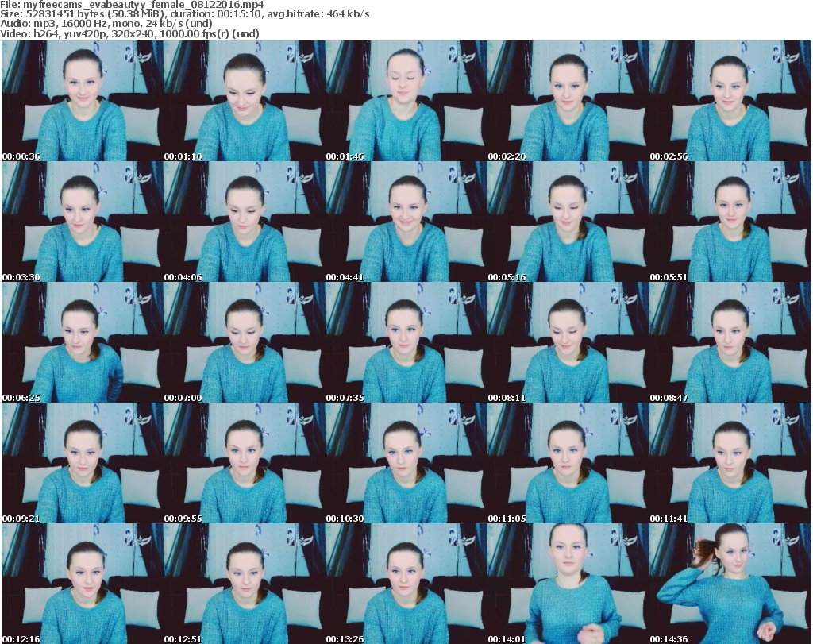The image size is (813, 644).
Task: Select the thumbnail frame at 00:03:30
Action: [82, 222]
